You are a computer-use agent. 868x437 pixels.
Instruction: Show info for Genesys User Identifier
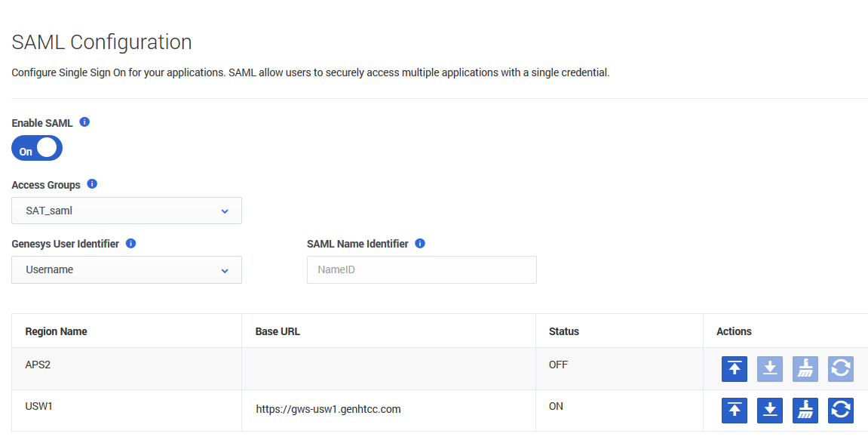(x=130, y=244)
